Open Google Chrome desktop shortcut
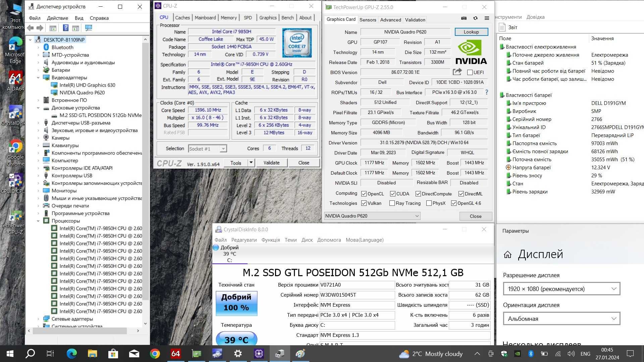The image size is (644, 362). coord(15,153)
